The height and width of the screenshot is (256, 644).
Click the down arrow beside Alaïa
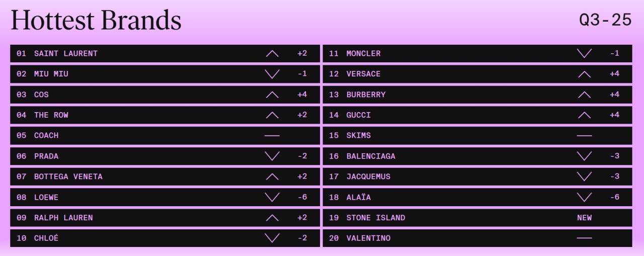click(584, 197)
